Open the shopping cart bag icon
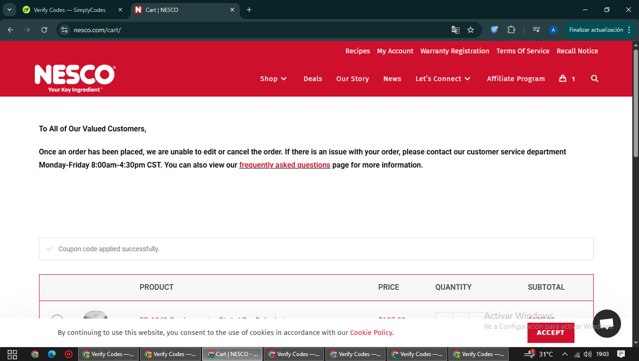This screenshot has width=639, height=361. click(562, 78)
